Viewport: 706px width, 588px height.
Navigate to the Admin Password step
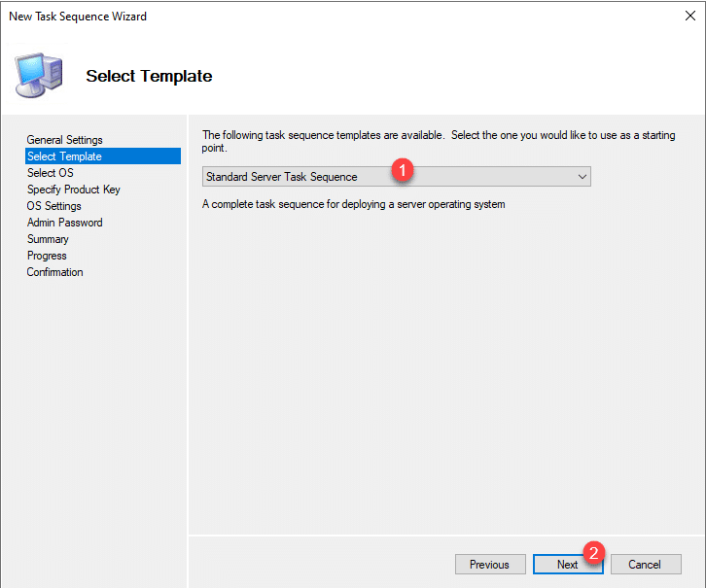64,223
